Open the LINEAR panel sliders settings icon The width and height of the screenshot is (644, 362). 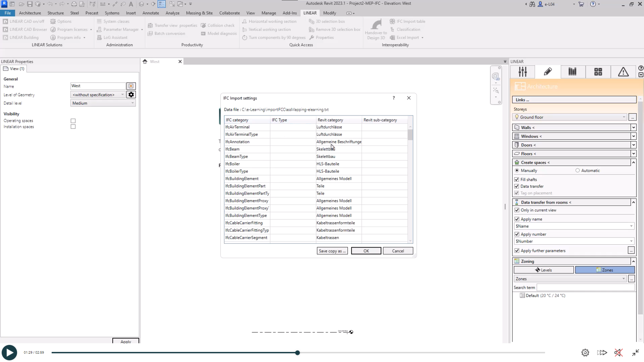[522, 72]
